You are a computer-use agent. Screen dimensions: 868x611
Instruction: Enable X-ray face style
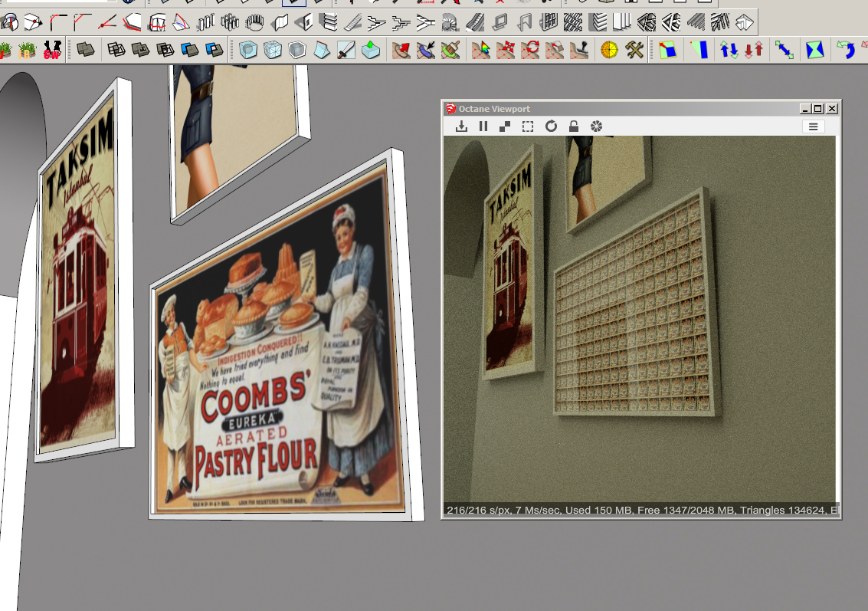click(x=165, y=50)
